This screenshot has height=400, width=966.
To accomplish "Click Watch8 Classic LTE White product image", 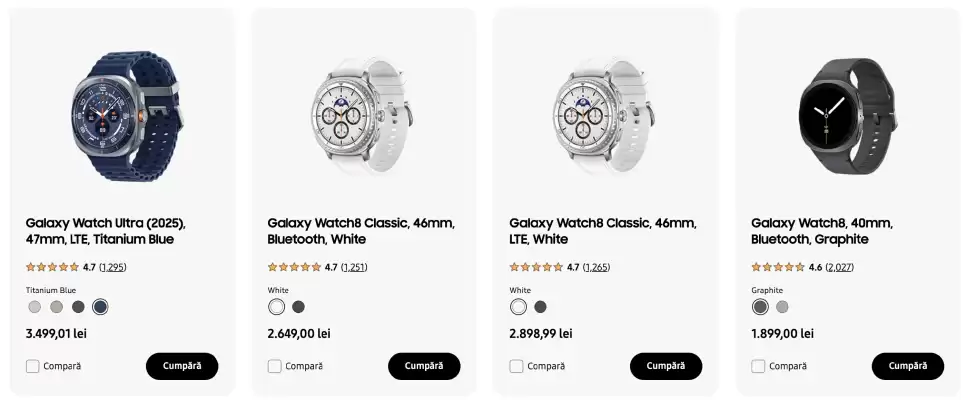I will [606, 107].
